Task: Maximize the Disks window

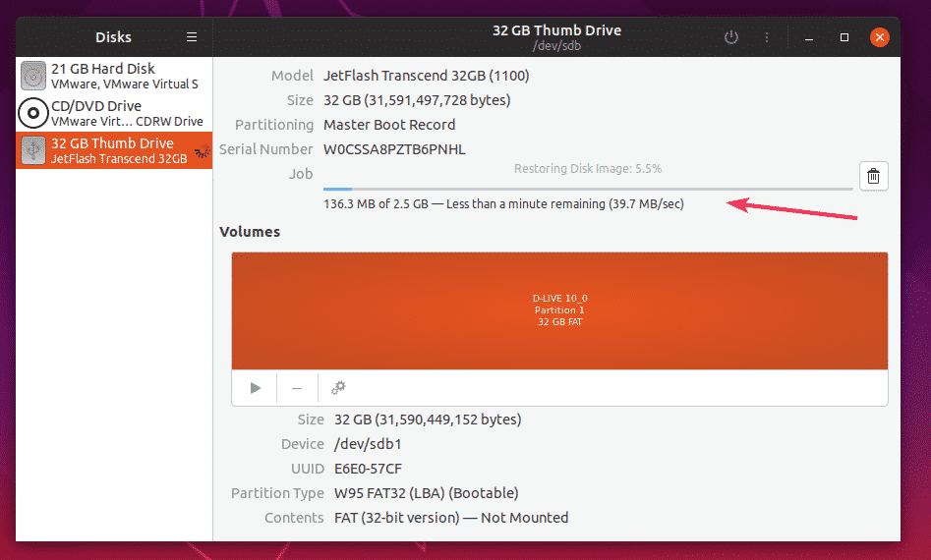Action: (x=844, y=37)
